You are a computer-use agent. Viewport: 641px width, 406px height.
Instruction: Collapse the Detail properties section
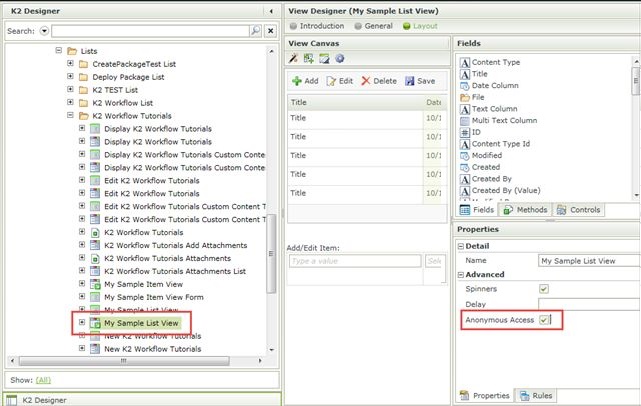(461, 246)
